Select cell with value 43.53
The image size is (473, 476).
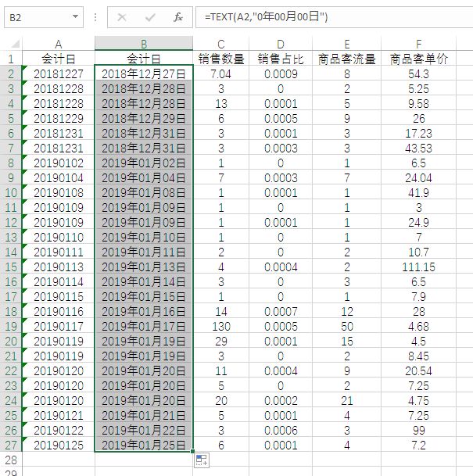(x=418, y=148)
